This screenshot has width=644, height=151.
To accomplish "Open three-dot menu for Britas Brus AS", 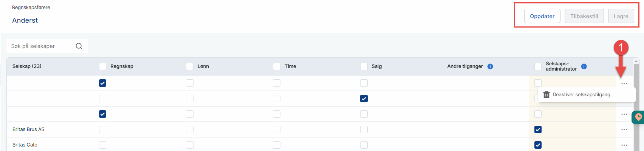I will coord(624,130).
